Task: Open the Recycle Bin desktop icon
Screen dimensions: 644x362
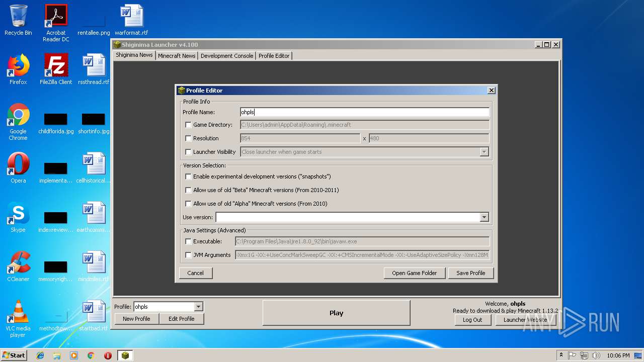Action: (18, 20)
